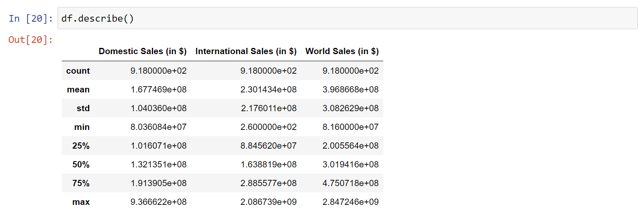Click the World Sales max value 2.847246e+09
The image size is (644, 214).
[x=351, y=202]
